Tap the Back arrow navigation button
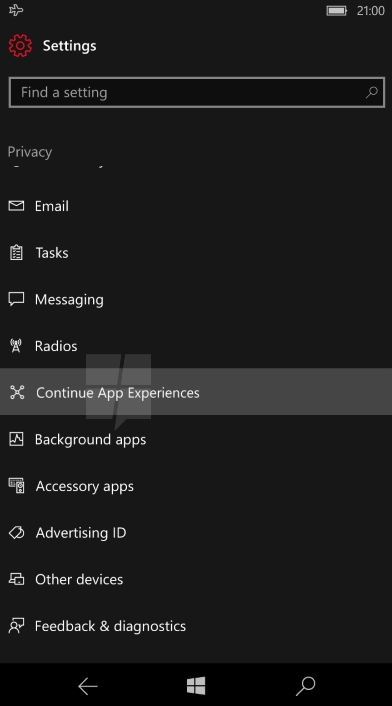 (88, 686)
